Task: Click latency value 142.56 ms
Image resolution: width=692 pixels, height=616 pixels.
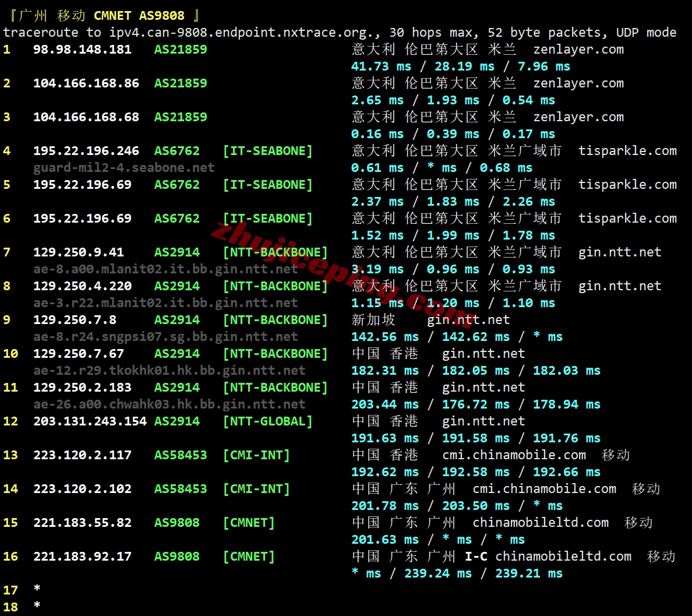Action: click(385, 337)
